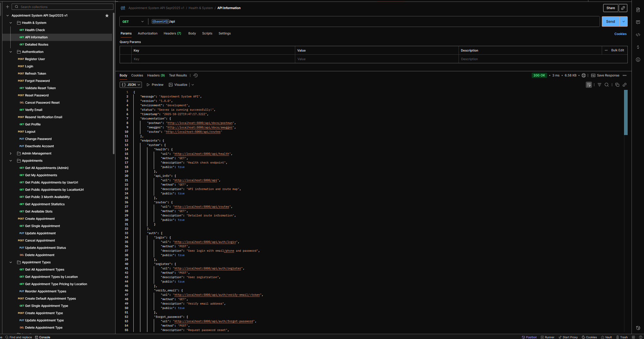The image size is (644, 339).
Task: Click the response history clock icon
Action: coord(196,76)
